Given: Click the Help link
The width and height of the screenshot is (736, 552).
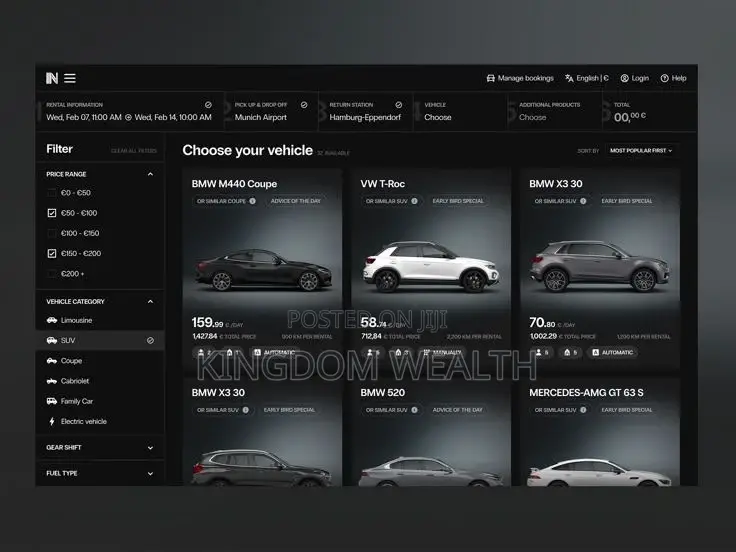Looking at the screenshot, I should click(x=674, y=78).
